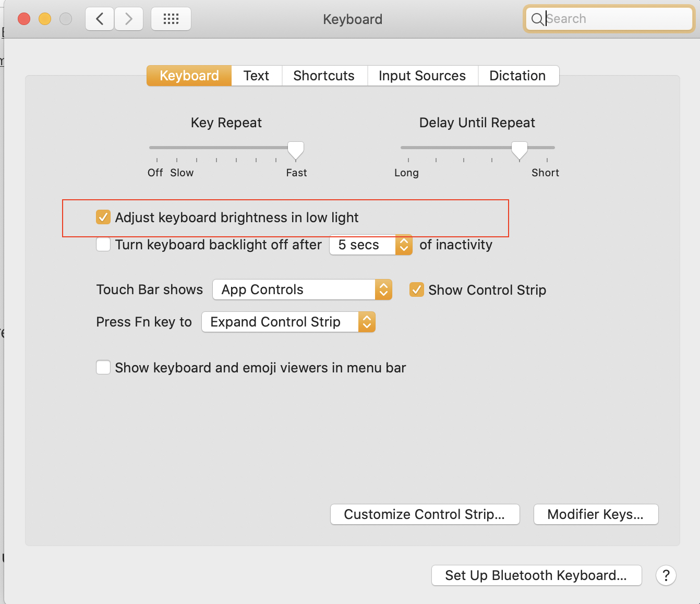This screenshot has width=700, height=604.
Task: Open Touch Bar shows App Controls dropdown
Action: click(302, 289)
